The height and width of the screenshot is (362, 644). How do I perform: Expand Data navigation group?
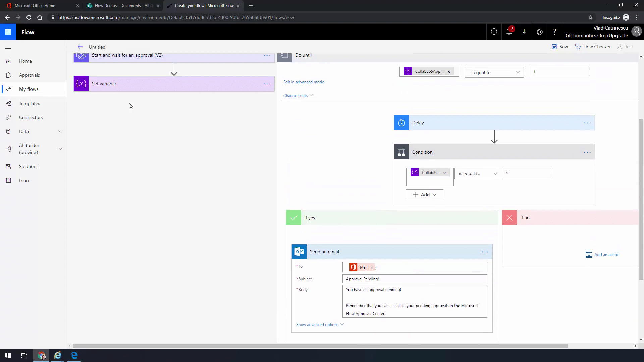[60, 131]
